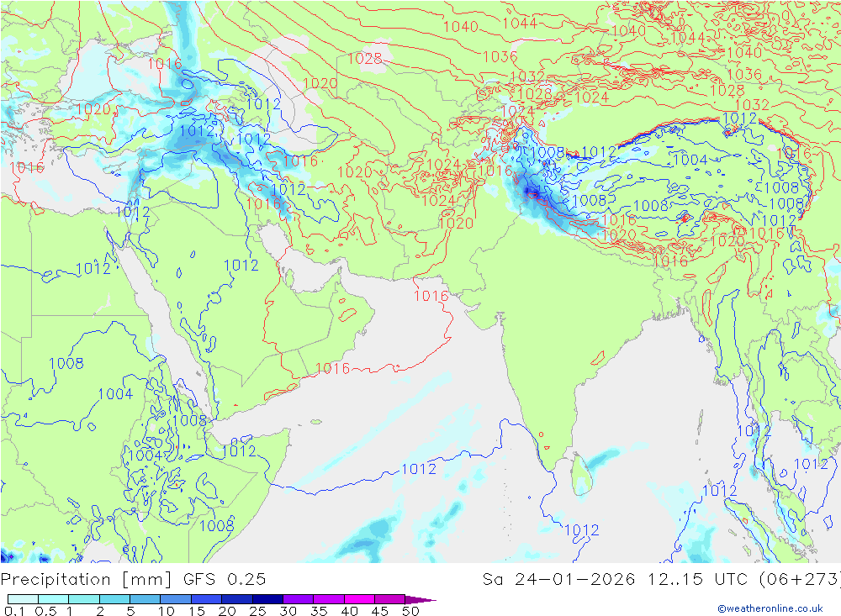This screenshot has width=841, height=616.
Task: Pick the legend swatch between 10 and 15
Action: coord(176,599)
